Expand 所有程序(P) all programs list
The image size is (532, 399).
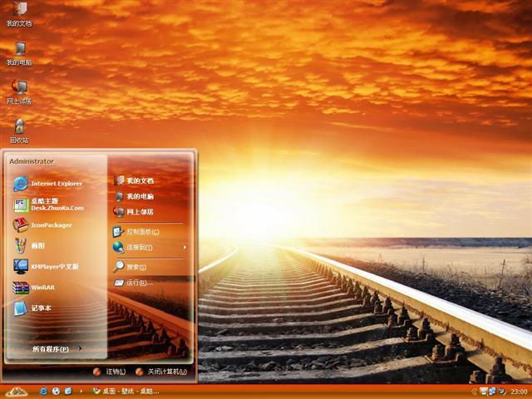click(x=57, y=349)
